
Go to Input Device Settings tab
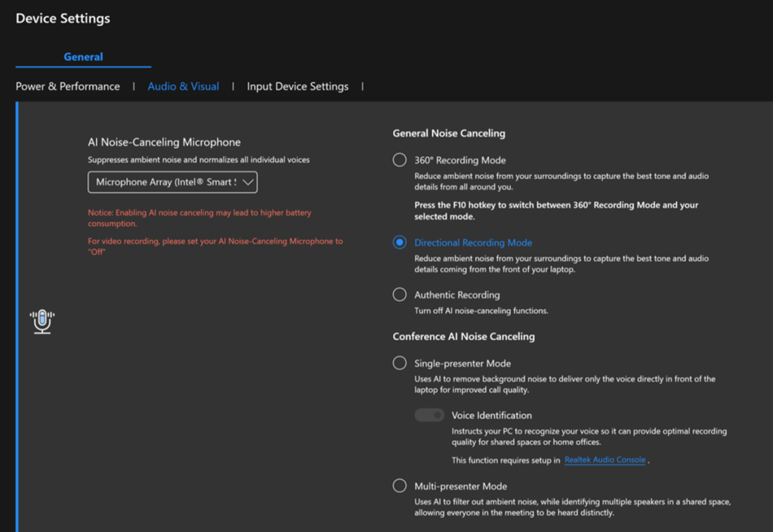coord(298,86)
